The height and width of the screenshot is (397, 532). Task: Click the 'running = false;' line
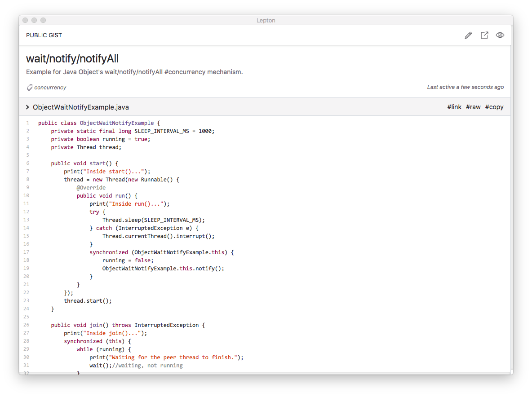pos(128,260)
